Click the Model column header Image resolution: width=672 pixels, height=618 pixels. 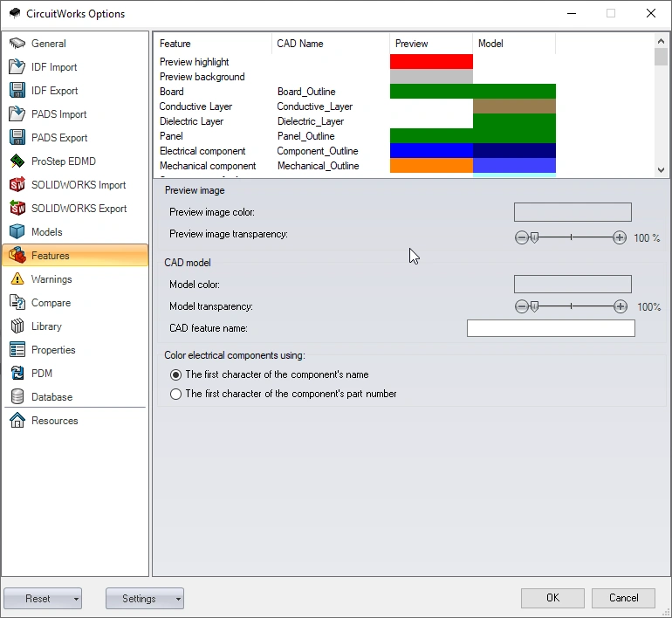pyautogui.click(x=514, y=44)
